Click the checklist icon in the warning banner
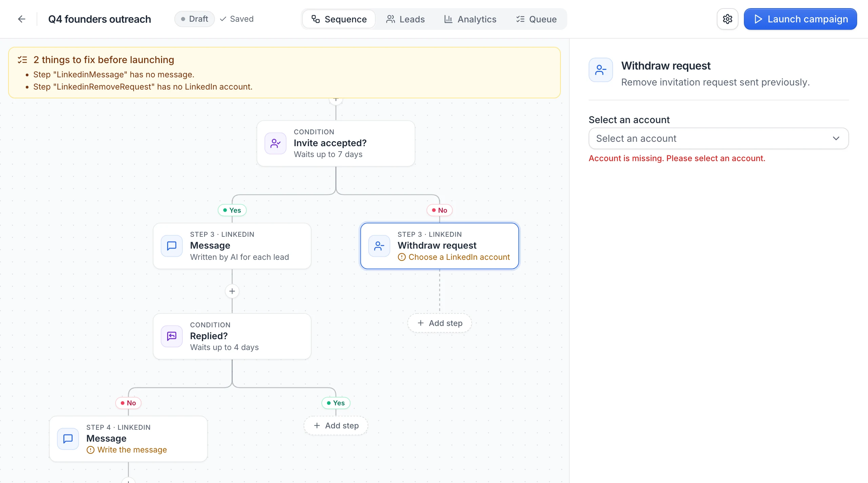Screen dimensions: 868x483 [22, 60]
